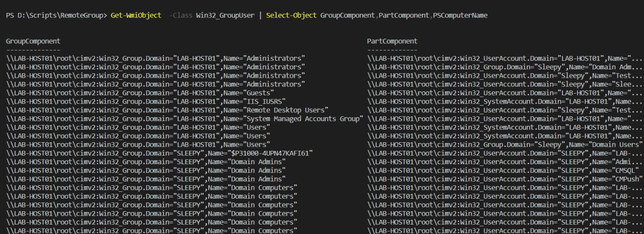This screenshot has width=644, height=234.
Task: Click the PartComponent in the Remote Desktop Users row
Action: pyautogui.click(x=505, y=110)
